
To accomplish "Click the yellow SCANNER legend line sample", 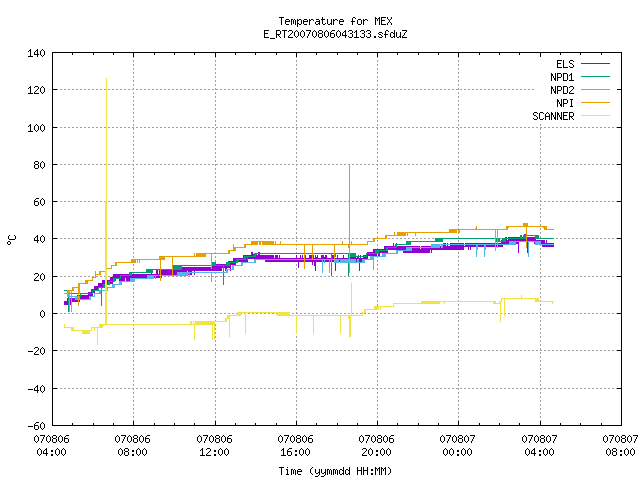I will coord(596,116).
